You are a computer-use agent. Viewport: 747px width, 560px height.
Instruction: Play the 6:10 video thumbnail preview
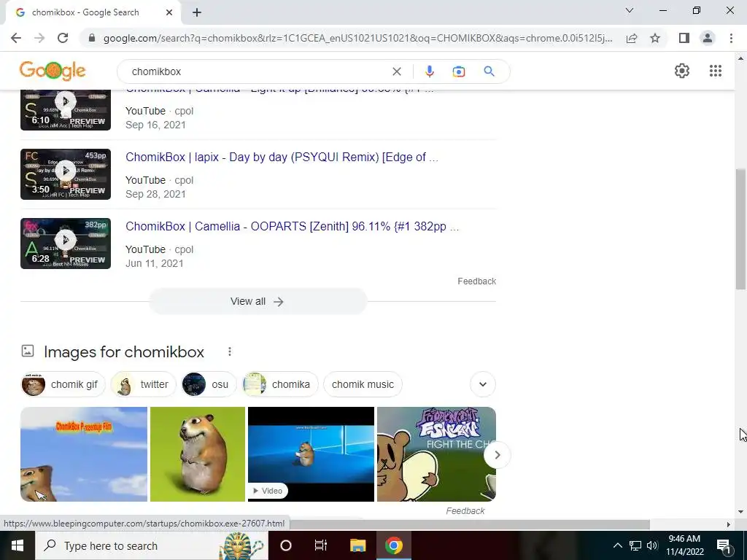(x=65, y=110)
